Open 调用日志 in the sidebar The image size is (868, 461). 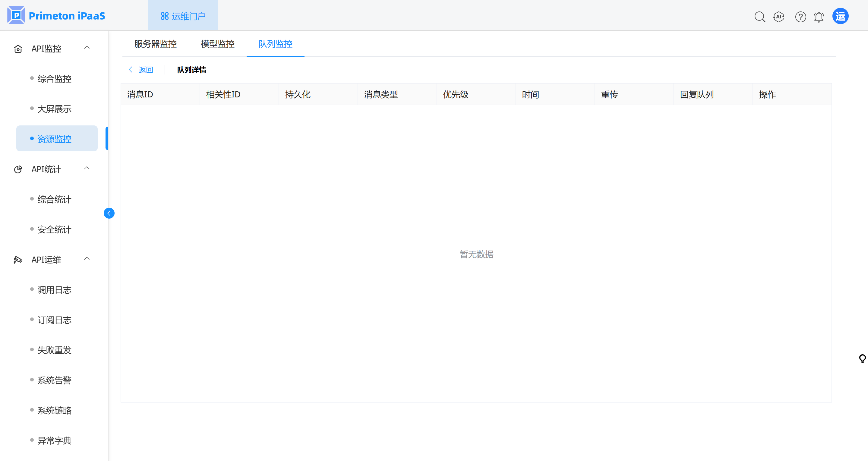tap(54, 290)
